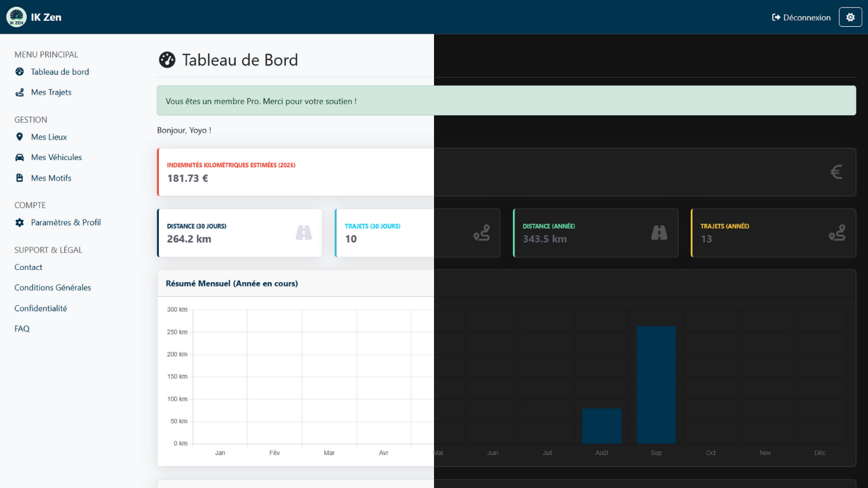Click the Déconnexion logout arrow icon

(776, 17)
